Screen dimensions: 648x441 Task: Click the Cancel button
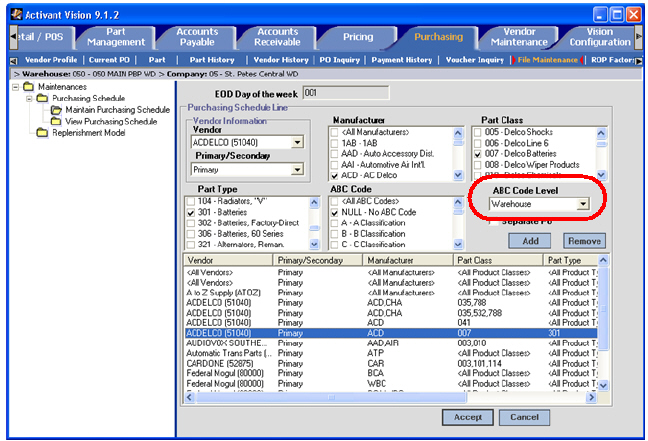[524, 417]
